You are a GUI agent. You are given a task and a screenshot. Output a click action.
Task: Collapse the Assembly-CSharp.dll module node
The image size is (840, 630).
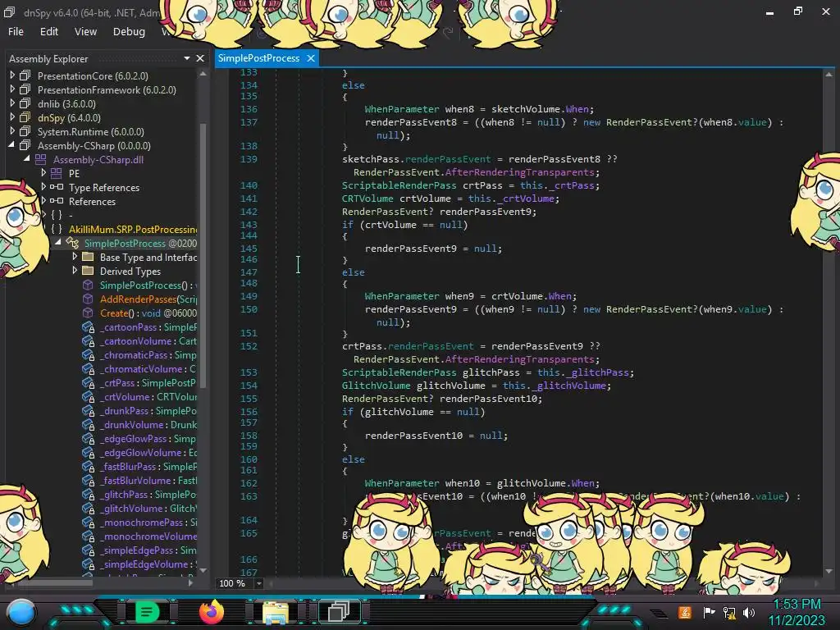(27, 159)
